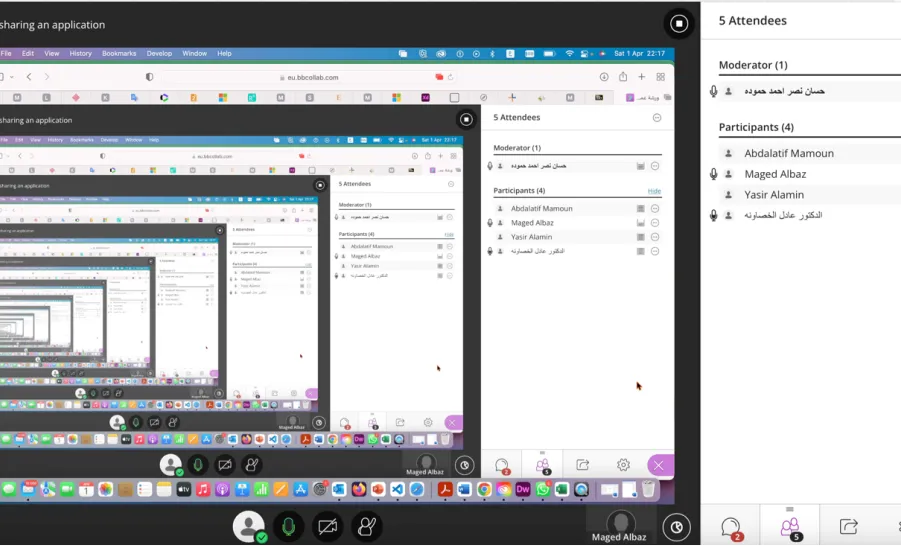Stop sharing with the top stop icon

679,24
